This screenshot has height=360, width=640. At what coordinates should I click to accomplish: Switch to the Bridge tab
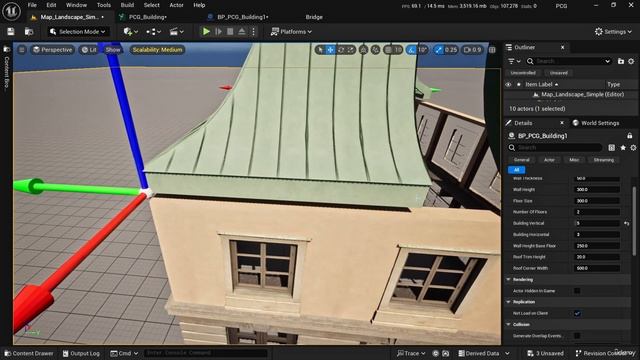314,17
